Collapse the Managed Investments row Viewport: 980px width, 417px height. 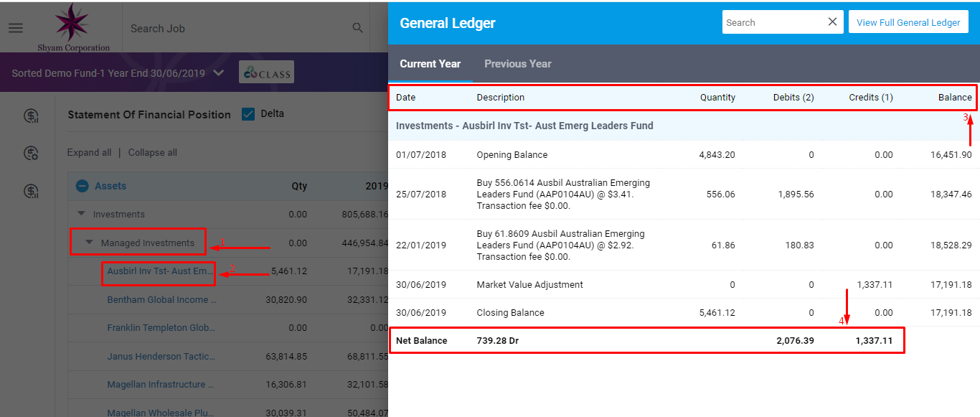pos(90,243)
